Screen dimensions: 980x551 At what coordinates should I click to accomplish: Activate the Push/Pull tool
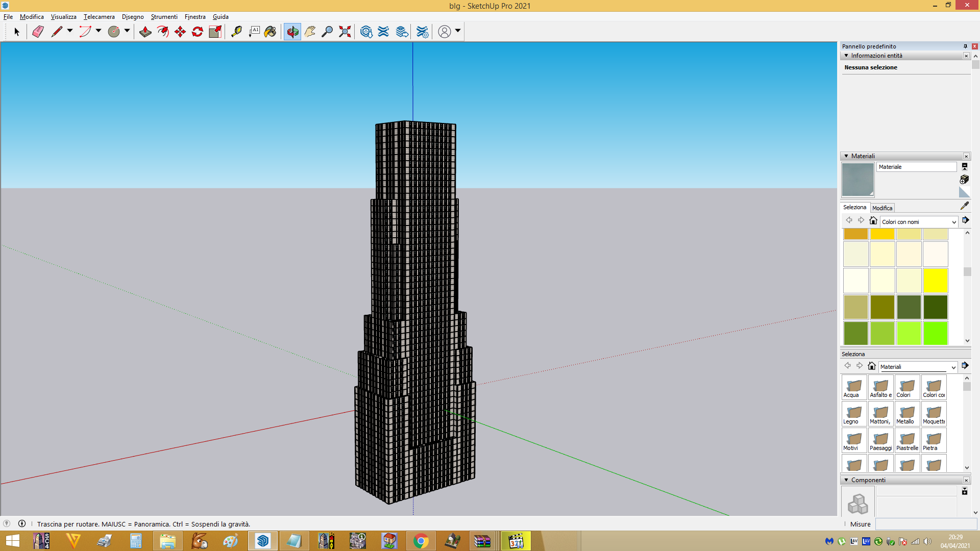pyautogui.click(x=145, y=32)
